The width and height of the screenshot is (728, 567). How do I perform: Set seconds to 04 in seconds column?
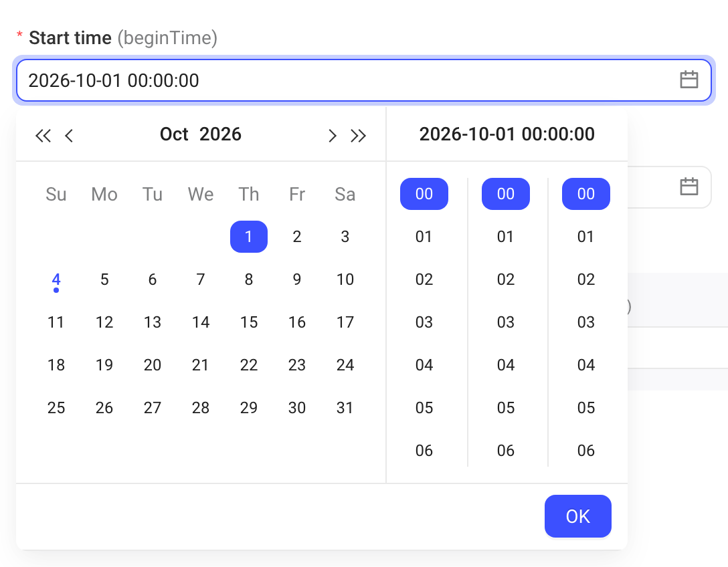click(586, 364)
